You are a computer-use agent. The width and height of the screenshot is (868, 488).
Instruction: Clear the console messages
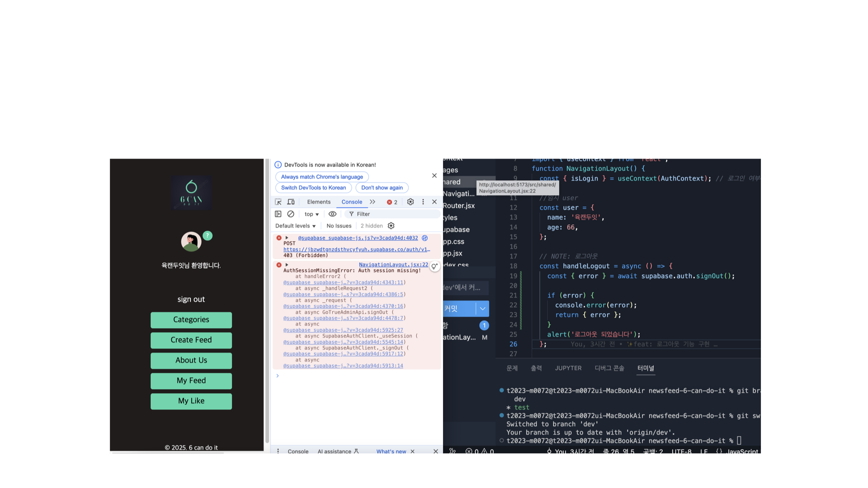pos(291,214)
